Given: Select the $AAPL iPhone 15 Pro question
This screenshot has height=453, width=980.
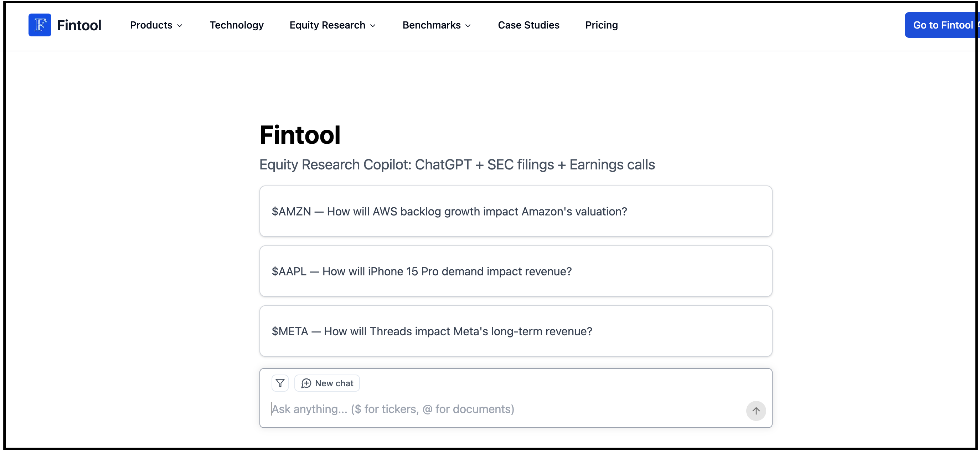Looking at the screenshot, I should 516,271.
